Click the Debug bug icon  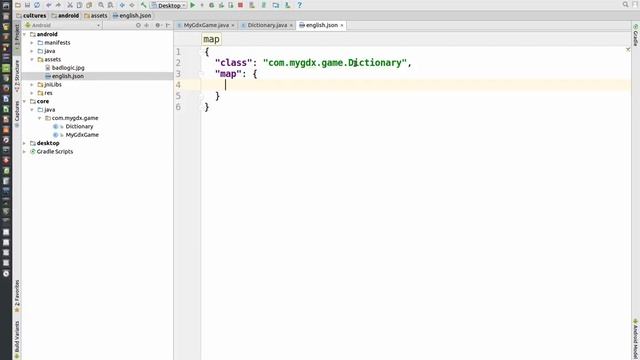pyautogui.click(x=211, y=5)
